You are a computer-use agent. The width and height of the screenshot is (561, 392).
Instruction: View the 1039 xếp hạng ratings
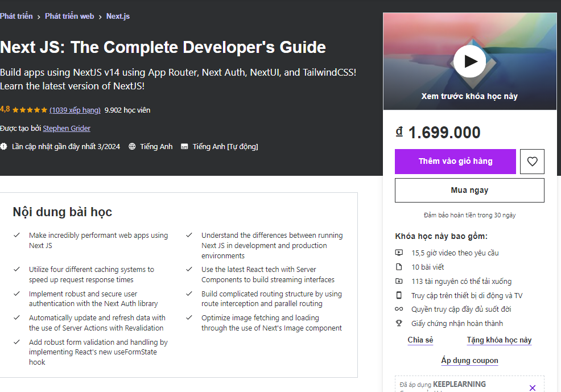[x=75, y=110]
